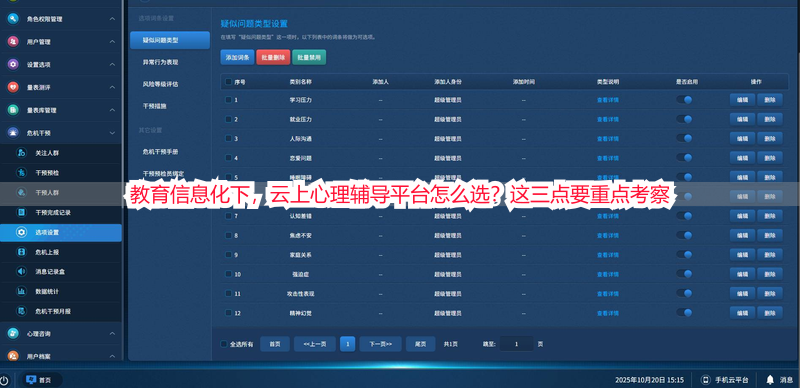Expand 用户档案 with its chevron
The height and width of the screenshot is (388, 800).
(x=112, y=356)
